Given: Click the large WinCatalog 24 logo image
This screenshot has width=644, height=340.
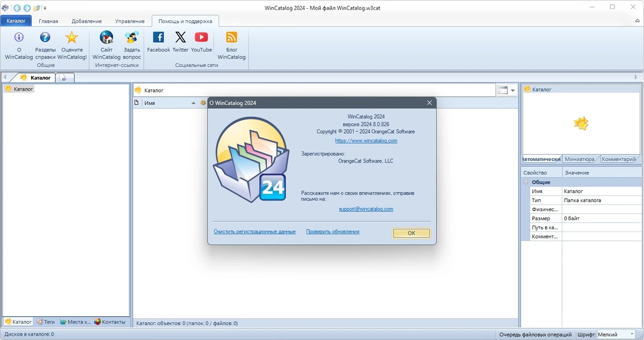Looking at the screenshot, I should 250,159.
